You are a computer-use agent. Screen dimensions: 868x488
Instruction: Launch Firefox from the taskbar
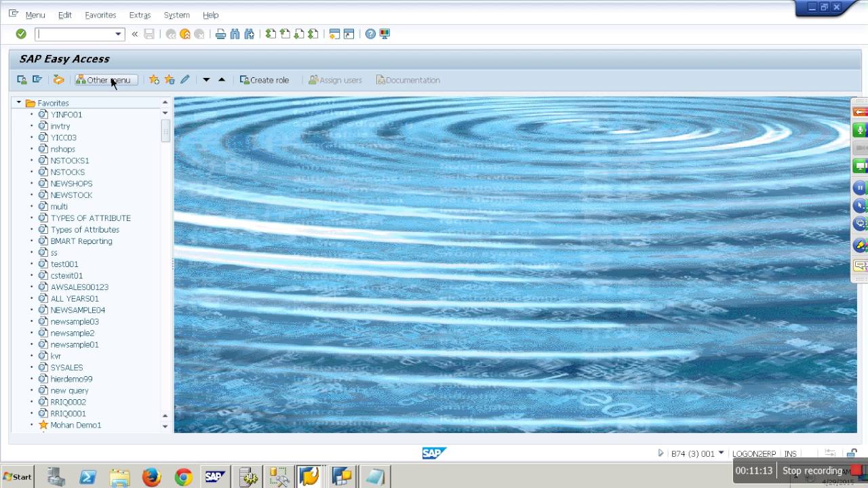[x=151, y=477]
